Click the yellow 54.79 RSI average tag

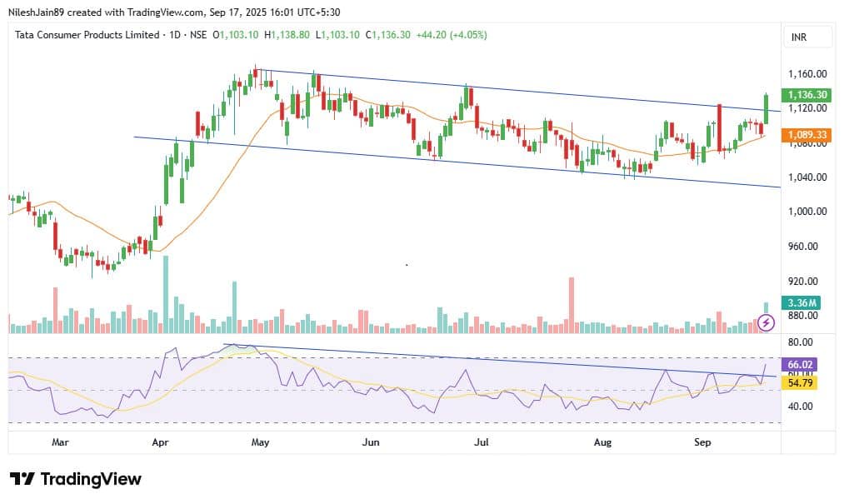[x=801, y=383]
